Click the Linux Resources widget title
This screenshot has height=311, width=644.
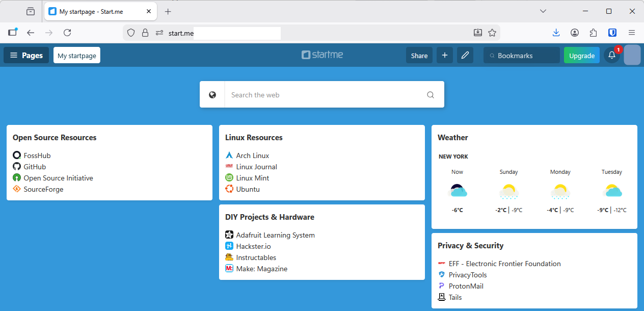[254, 137]
